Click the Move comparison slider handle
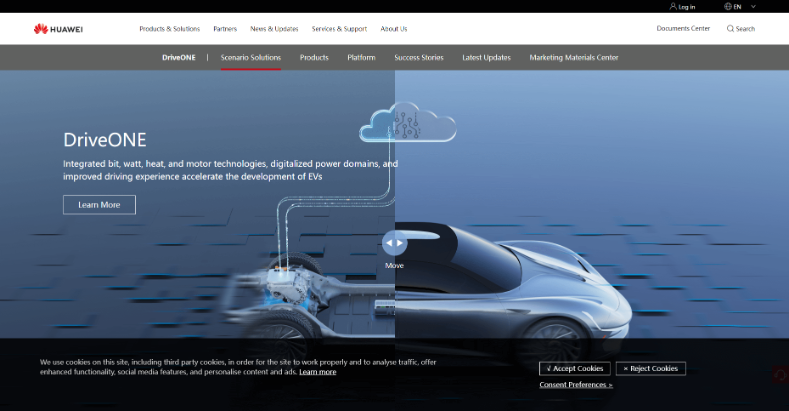The height and width of the screenshot is (411, 789). point(394,243)
